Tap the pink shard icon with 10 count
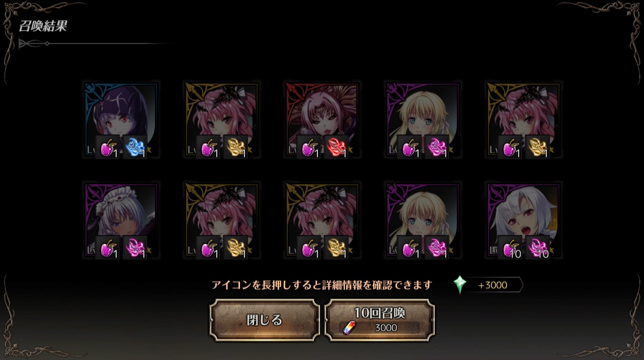Image resolution: width=644 pixels, height=360 pixels. (537, 248)
